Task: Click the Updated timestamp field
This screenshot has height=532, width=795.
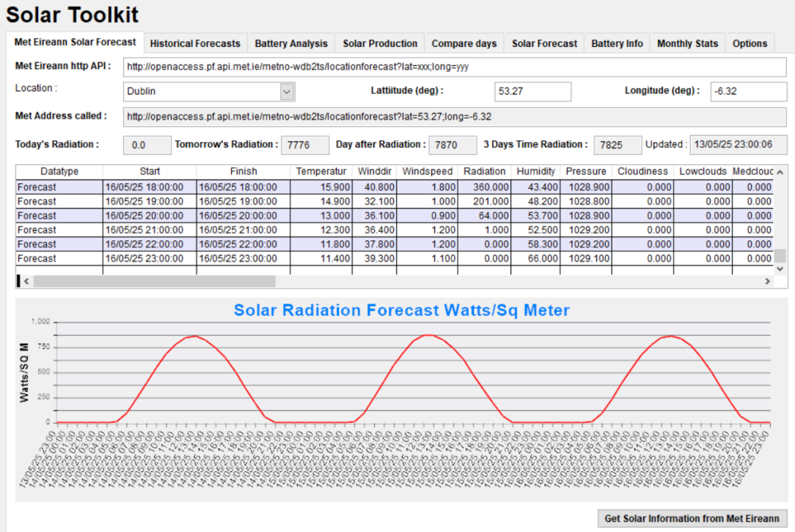Action: click(x=739, y=145)
